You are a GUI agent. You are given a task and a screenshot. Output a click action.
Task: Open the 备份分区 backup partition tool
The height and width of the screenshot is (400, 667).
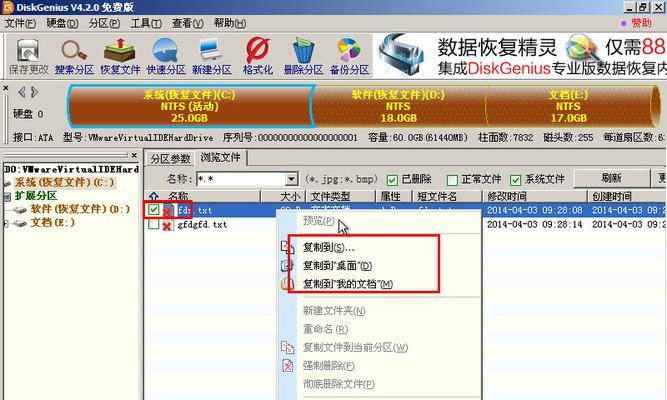(349, 55)
